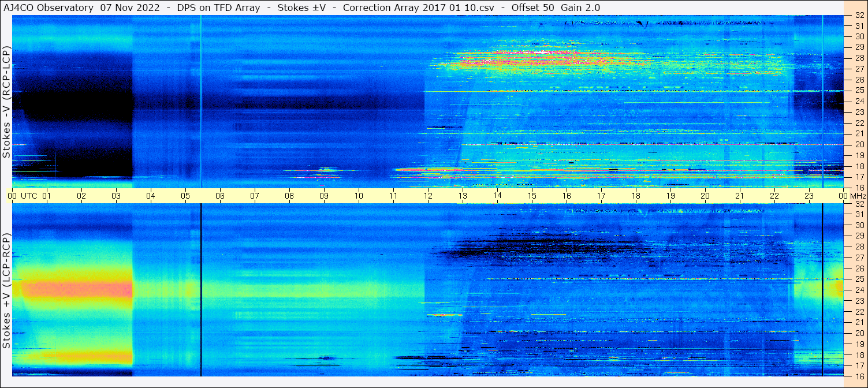868x388 pixels.
Task: Select the 16 hour tick on time axis
Action: pyautogui.click(x=567, y=196)
